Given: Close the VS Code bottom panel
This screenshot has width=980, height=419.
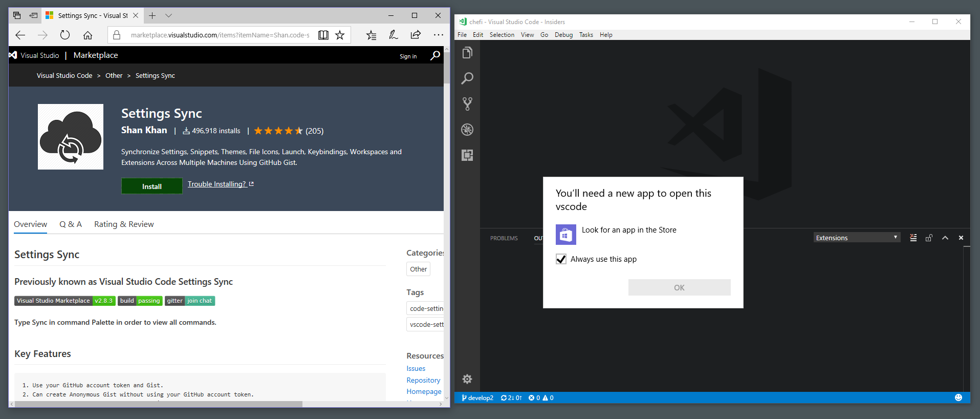Looking at the screenshot, I should click(961, 238).
